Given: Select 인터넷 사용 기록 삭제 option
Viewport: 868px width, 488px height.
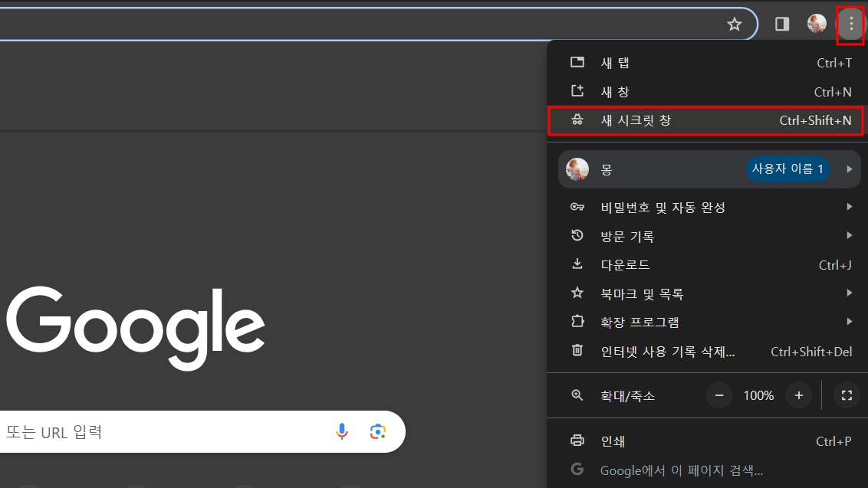Looking at the screenshot, I should [708, 352].
